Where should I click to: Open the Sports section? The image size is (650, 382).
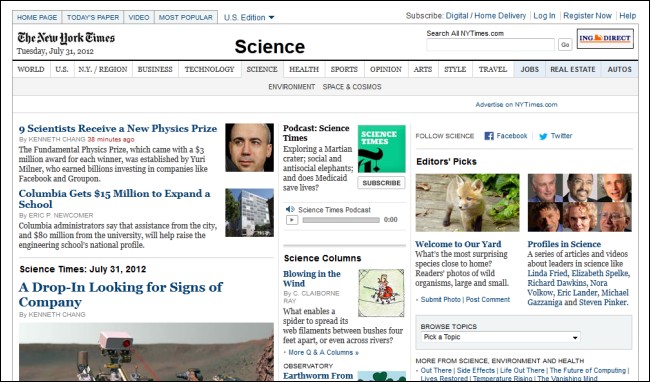click(344, 69)
